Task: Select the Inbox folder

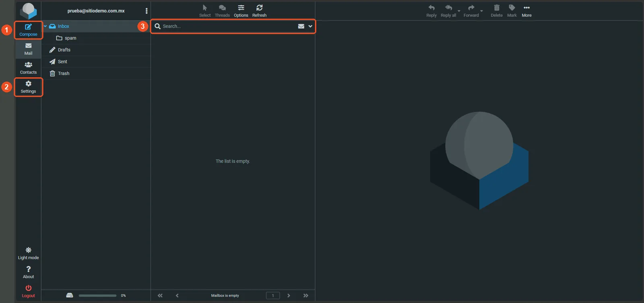Action: click(97, 26)
